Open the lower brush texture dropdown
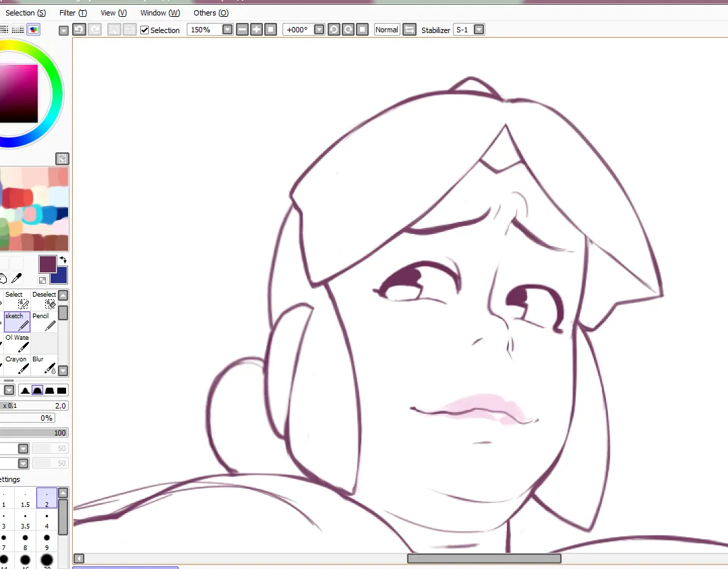The image size is (728, 569). (x=23, y=464)
